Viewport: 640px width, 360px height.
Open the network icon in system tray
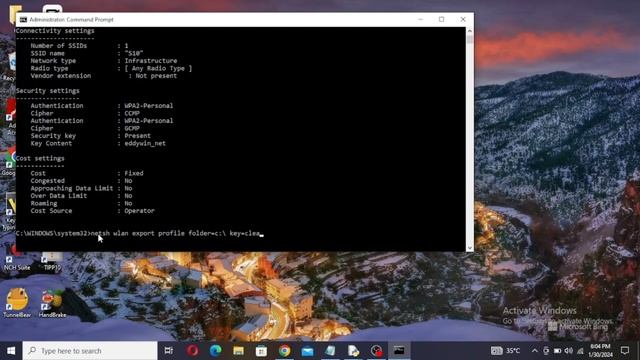580,351
